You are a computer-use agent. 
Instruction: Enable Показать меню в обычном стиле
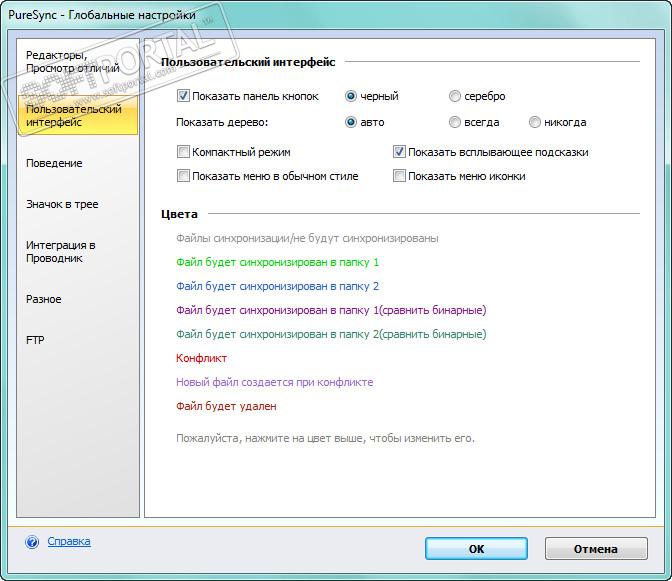[x=183, y=176]
